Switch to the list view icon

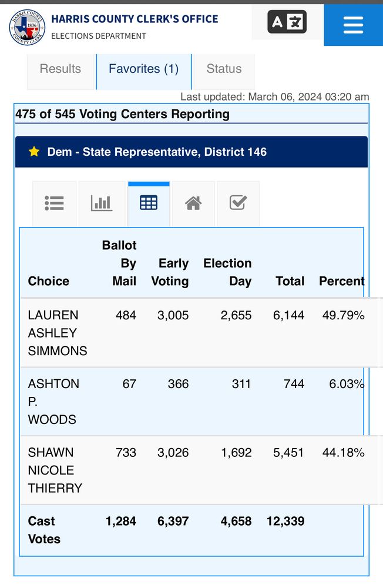(54, 203)
